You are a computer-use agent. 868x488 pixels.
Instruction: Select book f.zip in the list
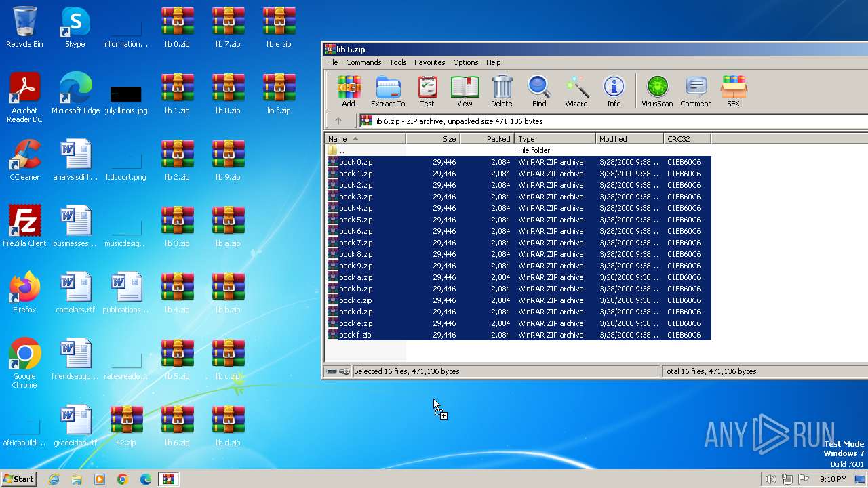pyautogui.click(x=518, y=335)
